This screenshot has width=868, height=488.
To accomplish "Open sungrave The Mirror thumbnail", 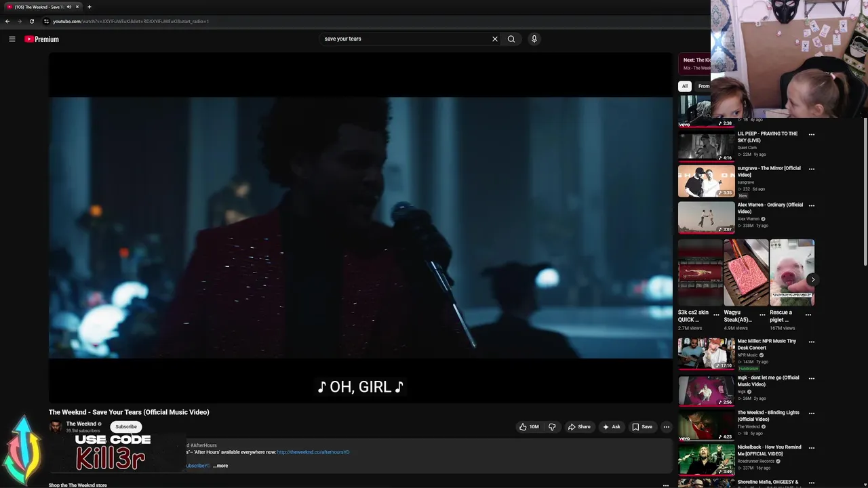I will 706,181.
